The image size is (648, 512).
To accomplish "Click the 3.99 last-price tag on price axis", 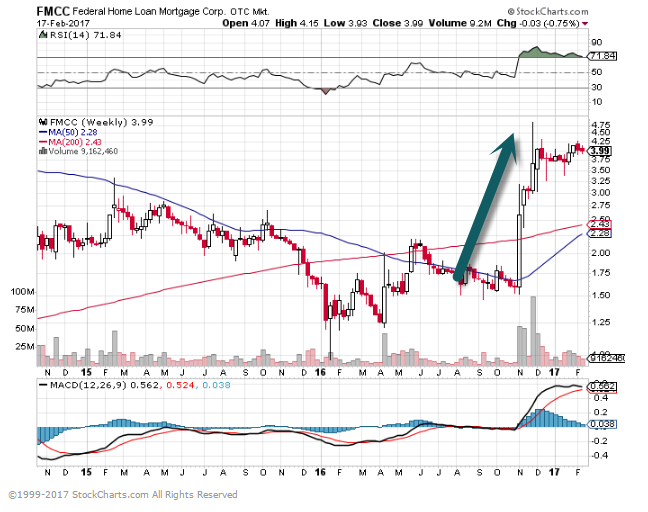I will point(600,151).
